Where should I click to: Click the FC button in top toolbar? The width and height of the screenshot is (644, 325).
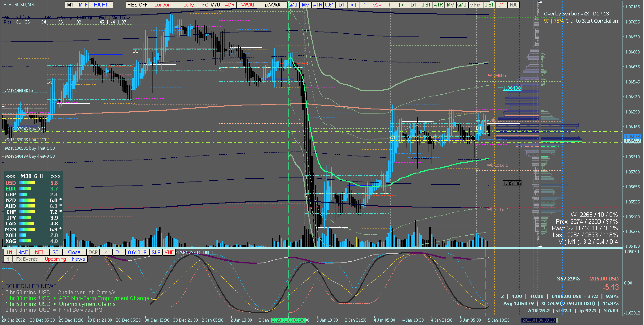click(205, 5)
